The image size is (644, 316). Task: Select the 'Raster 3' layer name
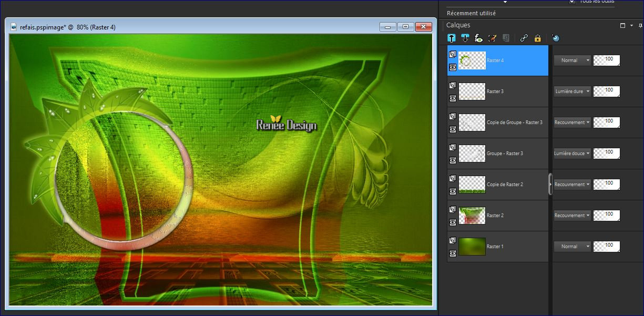pos(495,91)
